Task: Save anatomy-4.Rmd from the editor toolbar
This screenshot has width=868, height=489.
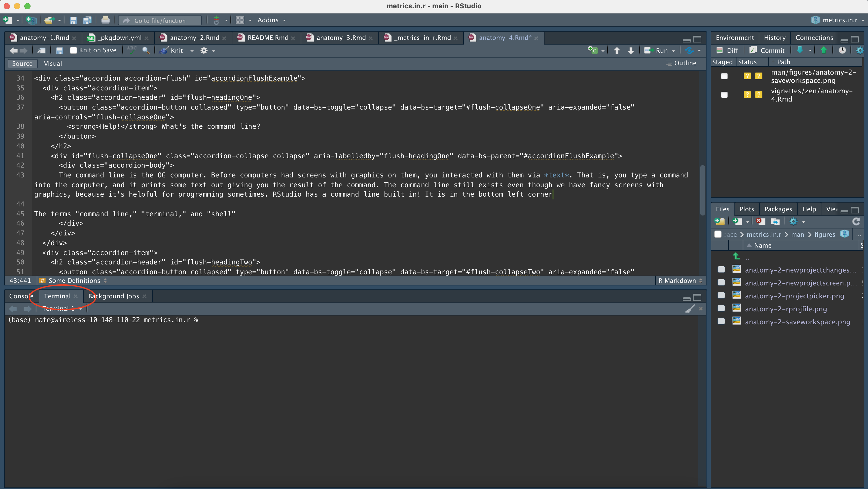Action: tap(60, 51)
